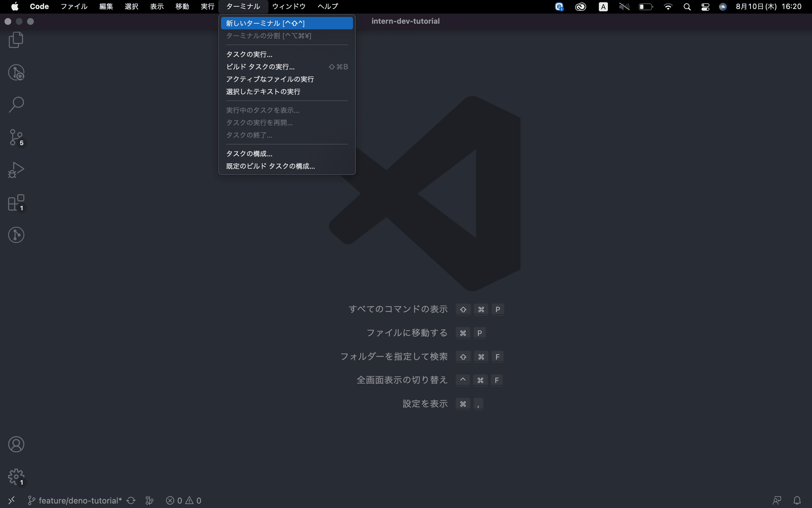Click the blue round app icon in menu bar
Image resolution: width=812 pixels, height=508 pixels.
559,7
